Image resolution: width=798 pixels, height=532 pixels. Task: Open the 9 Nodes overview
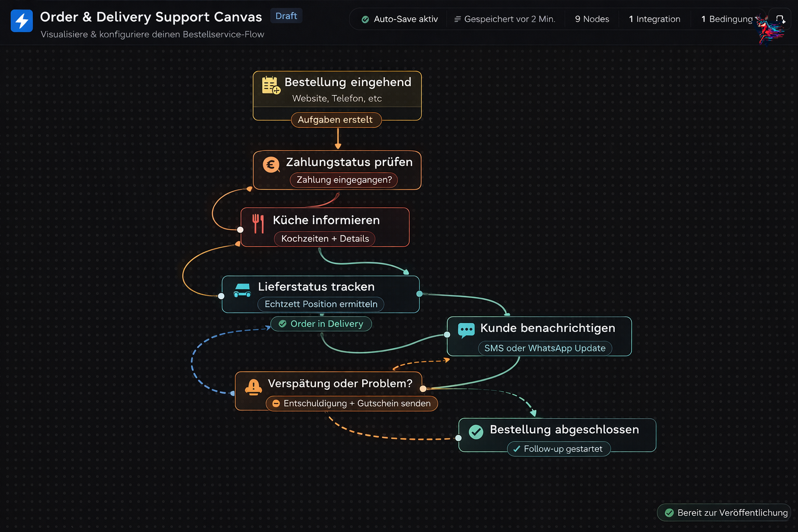[592, 19]
